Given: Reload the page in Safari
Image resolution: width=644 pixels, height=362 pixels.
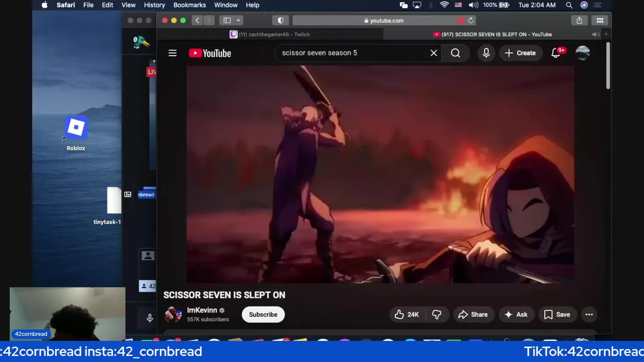Looking at the screenshot, I should (470, 21).
